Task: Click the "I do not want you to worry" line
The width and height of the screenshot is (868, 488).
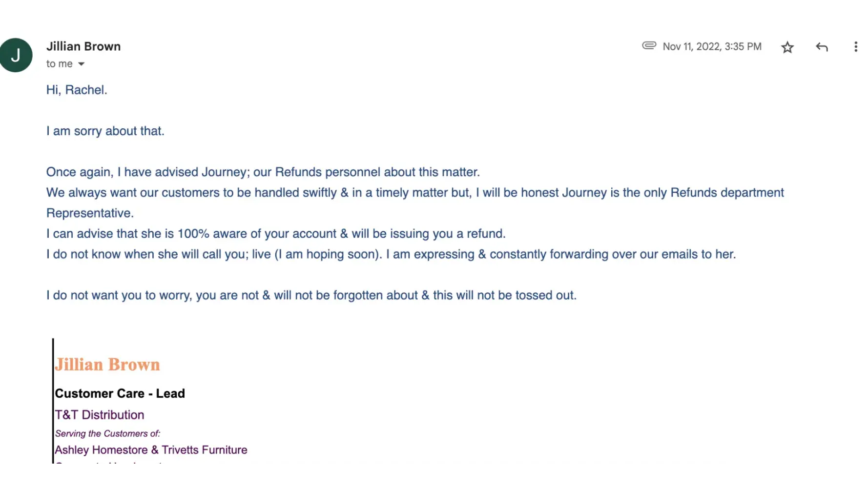Action: [x=311, y=295]
